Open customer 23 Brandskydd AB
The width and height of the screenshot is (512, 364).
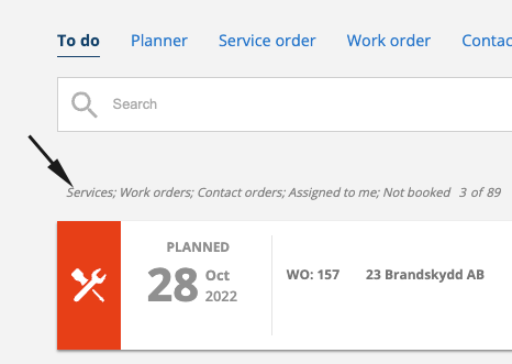(425, 275)
